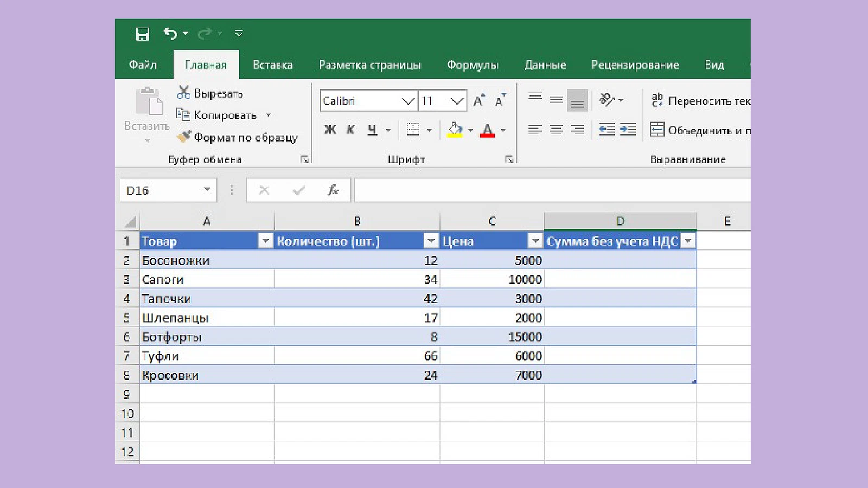
Task: Open Товар column filter dropdown
Action: [265, 241]
